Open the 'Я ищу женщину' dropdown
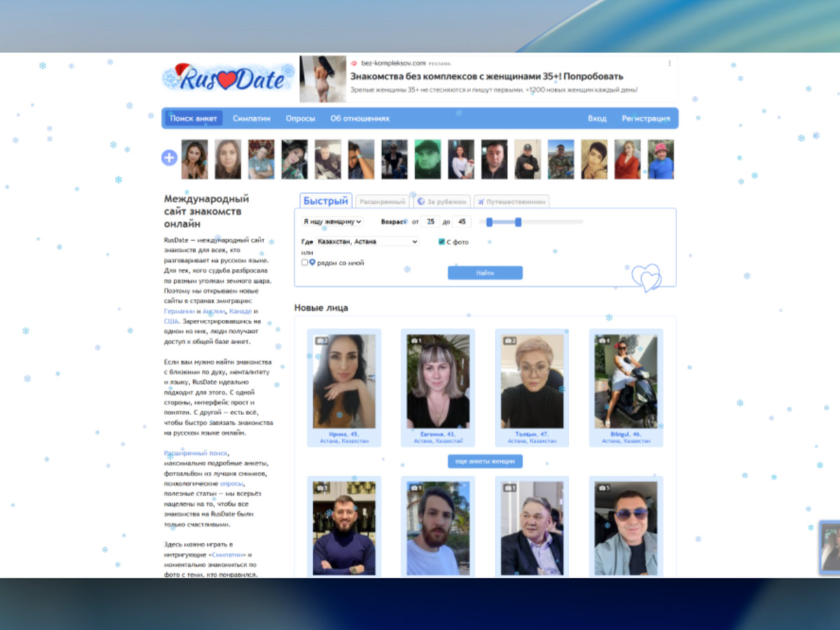 (332, 221)
